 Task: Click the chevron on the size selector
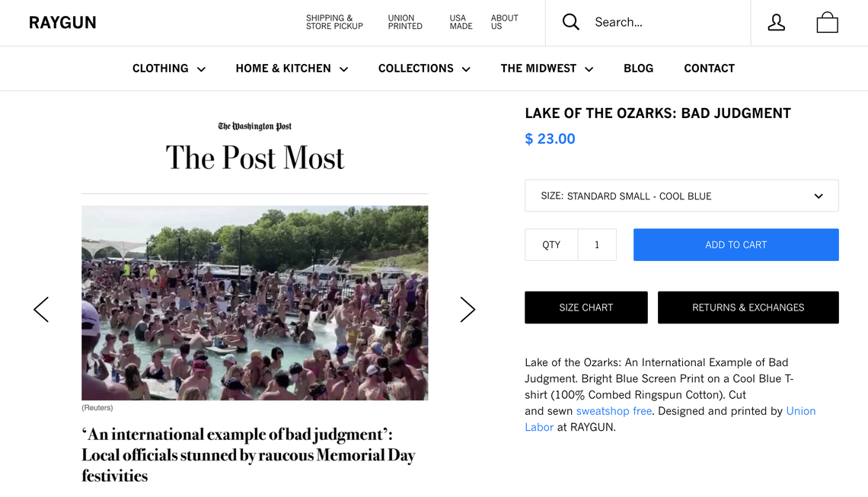[x=819, y=196]
